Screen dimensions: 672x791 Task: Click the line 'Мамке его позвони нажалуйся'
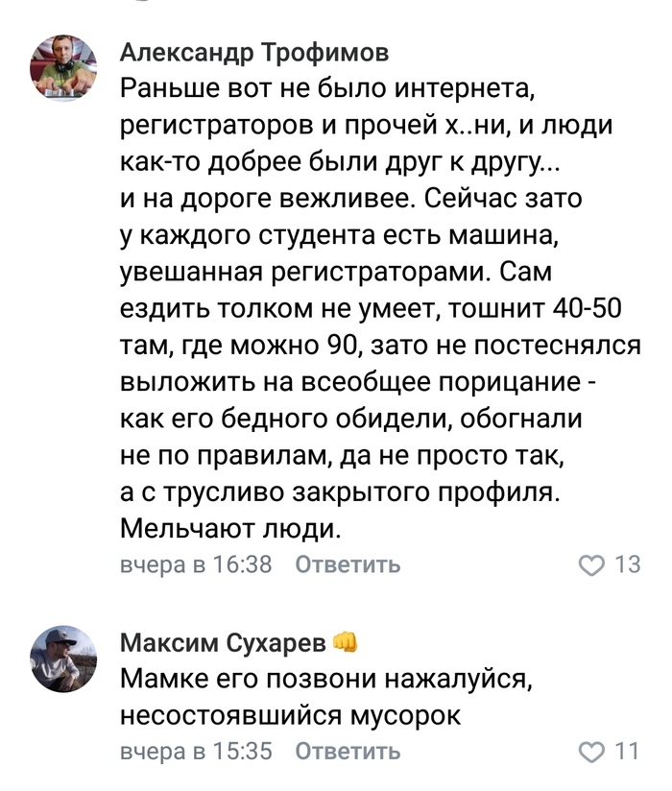click(325, 680)
